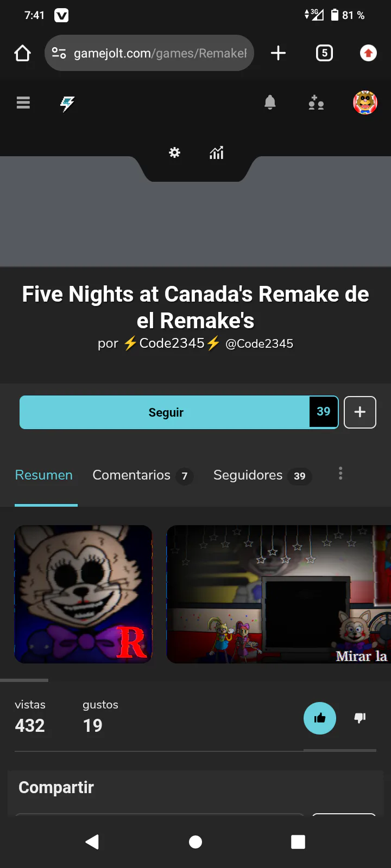Image resolution: width=391 pixels, height=868 pixels.
Task: Open the game analytics chart icon
Action: pos(217,153)
